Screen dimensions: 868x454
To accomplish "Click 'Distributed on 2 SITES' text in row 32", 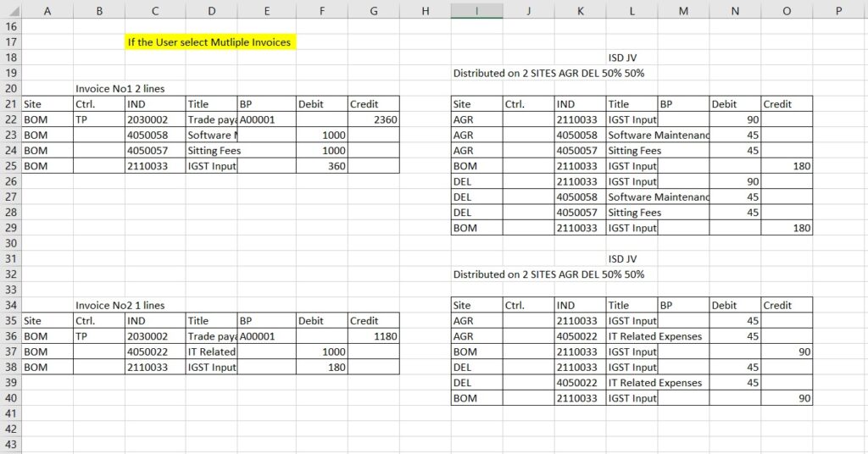I will tap(548, 274).
